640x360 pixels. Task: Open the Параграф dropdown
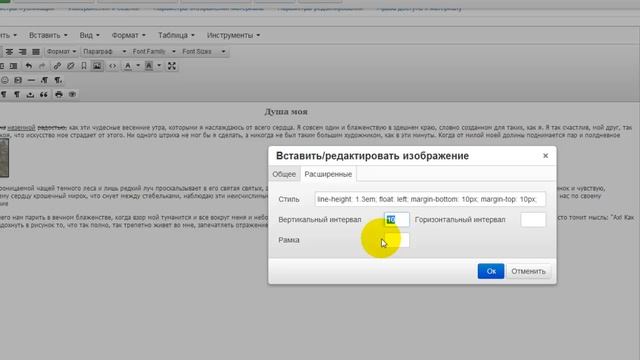coord(104,51)
